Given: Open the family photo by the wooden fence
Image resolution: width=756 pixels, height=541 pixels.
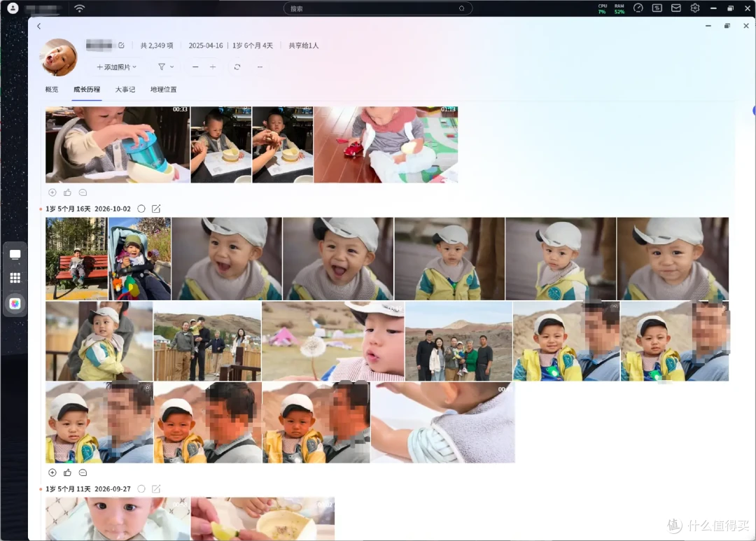Looking at the screenshot, I should pos(207,342).
